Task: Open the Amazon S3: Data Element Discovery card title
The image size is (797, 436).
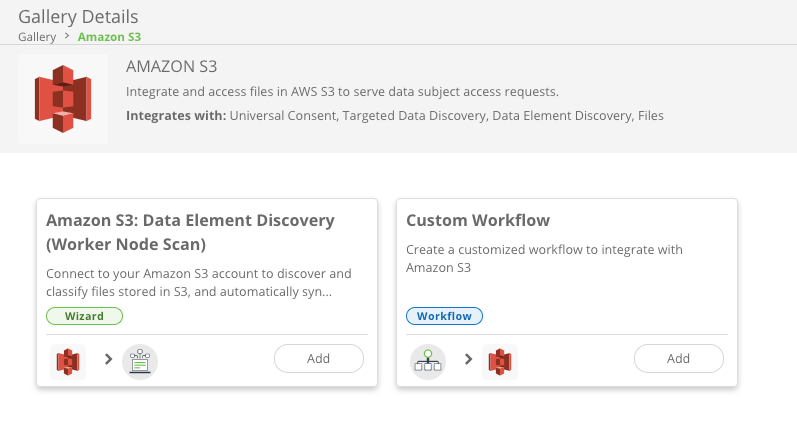Action: click(x=191, y=232)
